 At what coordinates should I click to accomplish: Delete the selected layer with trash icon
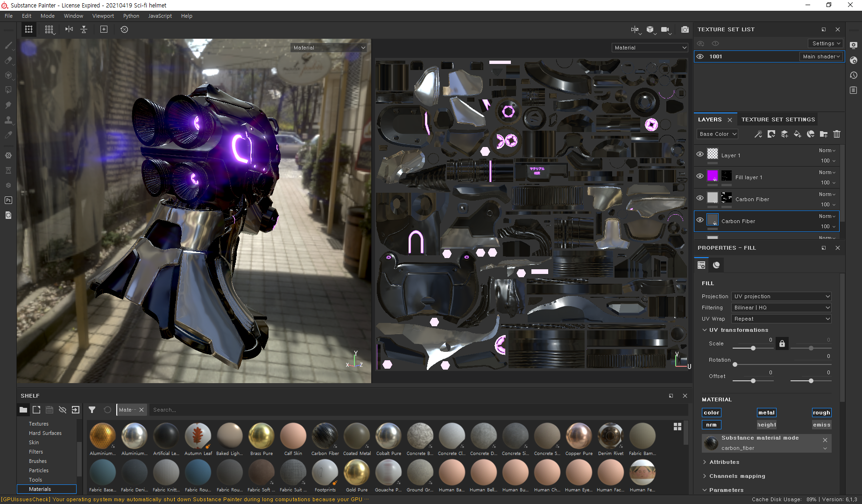coord(837,134)
